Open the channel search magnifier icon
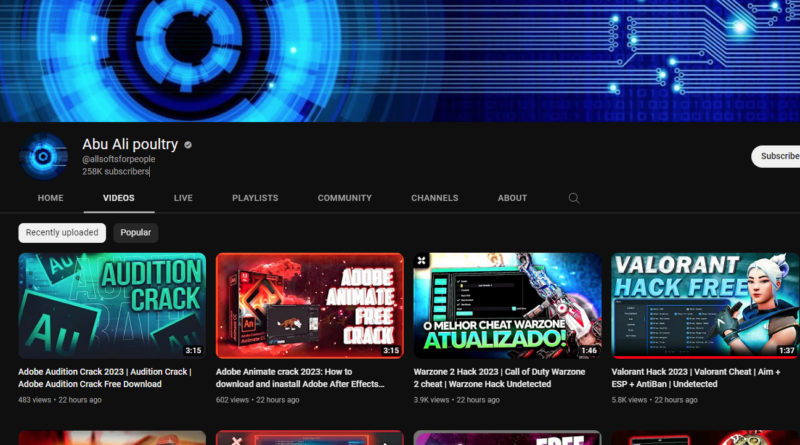 (574, 198)
